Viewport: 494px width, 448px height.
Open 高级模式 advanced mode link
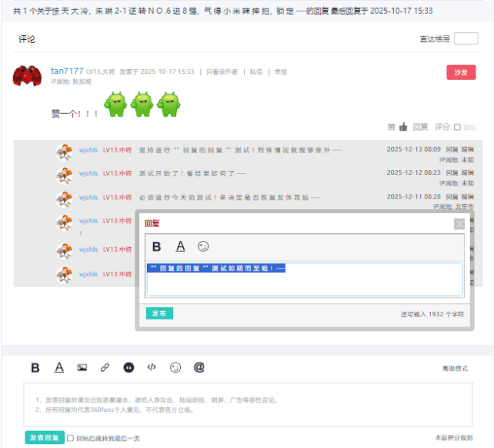455,369
